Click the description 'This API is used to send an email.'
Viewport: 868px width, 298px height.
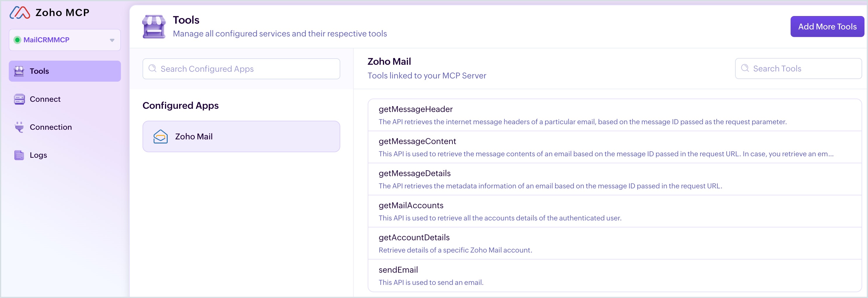(x=431, y=283)
